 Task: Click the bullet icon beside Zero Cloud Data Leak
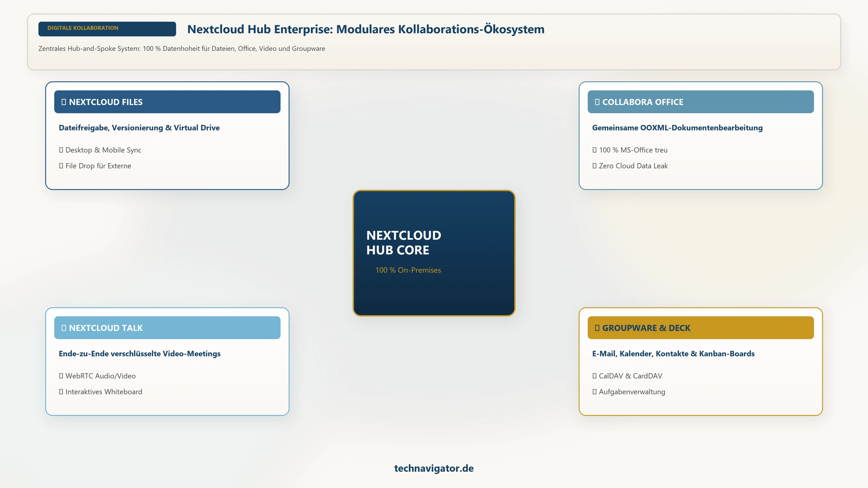594,166
